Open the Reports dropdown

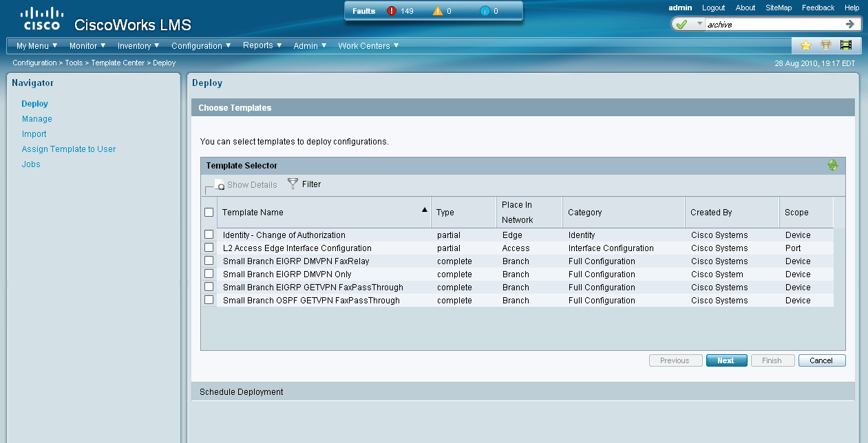(x=262, y=46)
